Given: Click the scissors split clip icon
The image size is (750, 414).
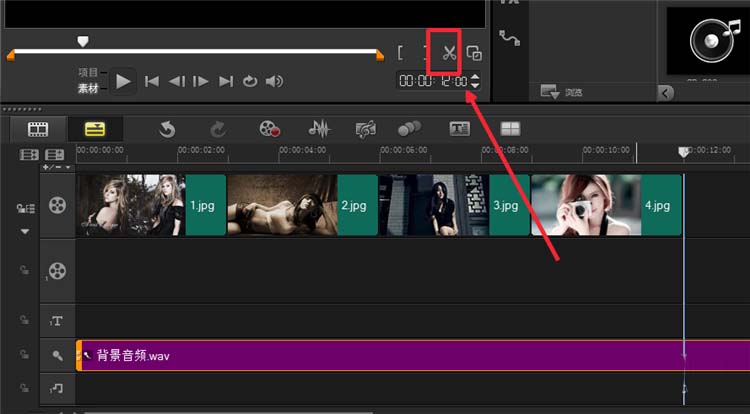Looking at the screenshot, I should pyautogui.click(x=449, y=53).
